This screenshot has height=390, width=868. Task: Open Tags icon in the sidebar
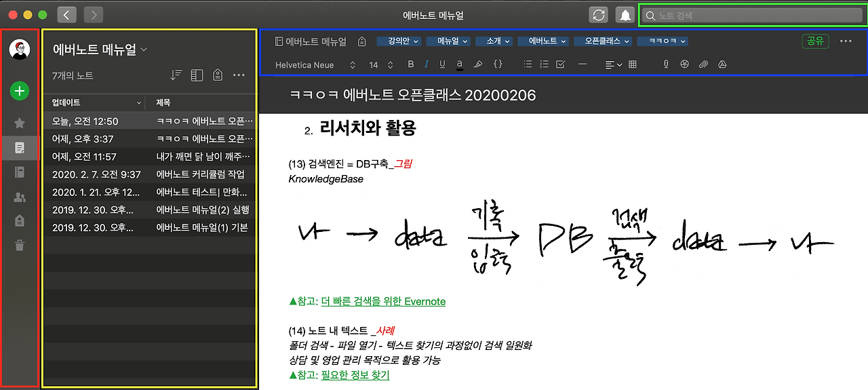pyautogui.click(x=20, y=220)
